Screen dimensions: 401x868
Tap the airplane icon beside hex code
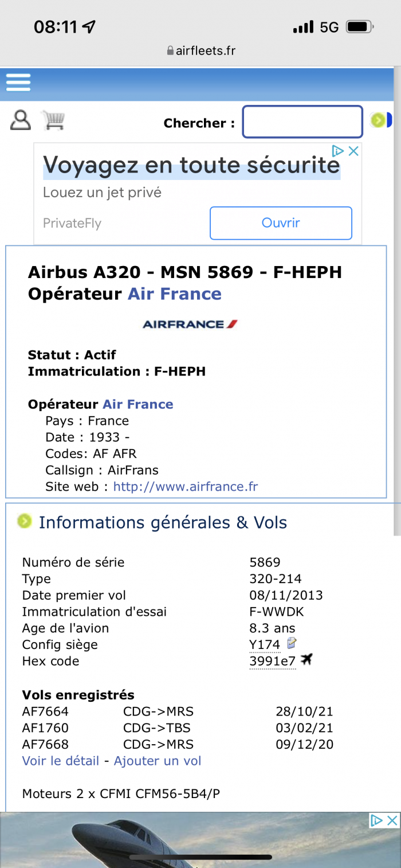[306, 660]
